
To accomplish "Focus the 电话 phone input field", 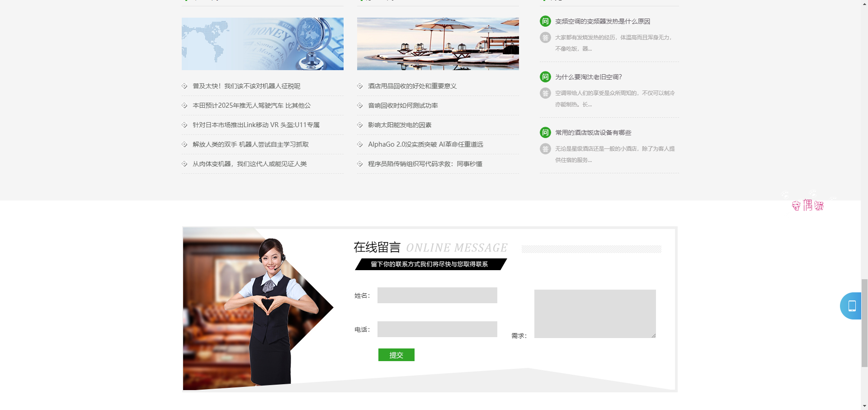I will point(437,329).
